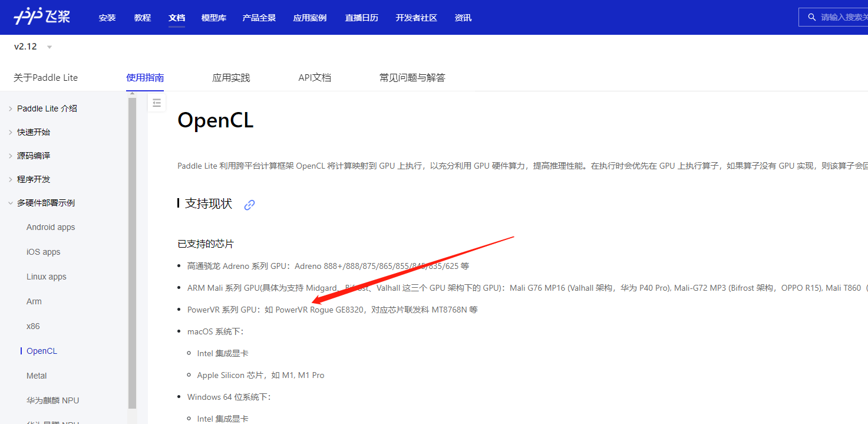Screen dimensions: 868x424
Task: Click the PaddlePaddle 飞桨 logo
Action: pyautogui.click(x=42, y=17)
